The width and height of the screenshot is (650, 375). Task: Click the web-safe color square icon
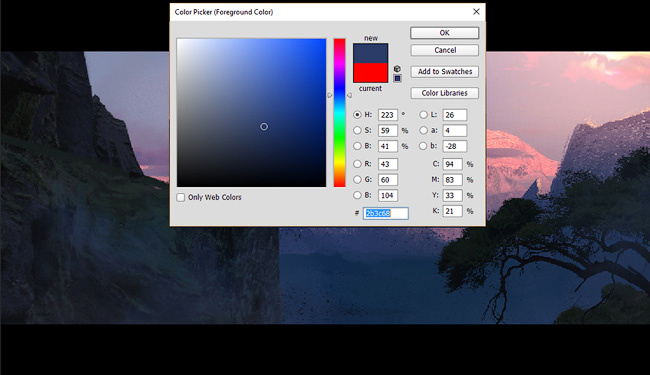397,78
